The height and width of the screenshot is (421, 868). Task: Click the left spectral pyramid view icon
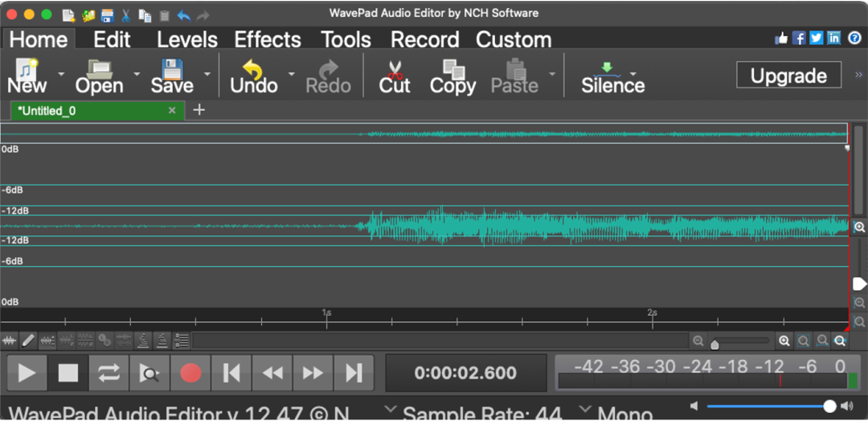click(143, 340)
